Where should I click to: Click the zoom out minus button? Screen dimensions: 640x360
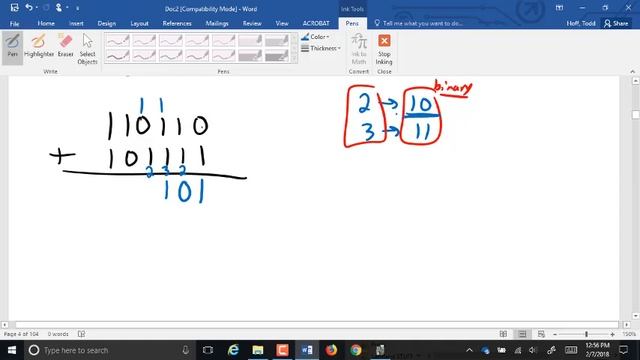pos(555,334)
